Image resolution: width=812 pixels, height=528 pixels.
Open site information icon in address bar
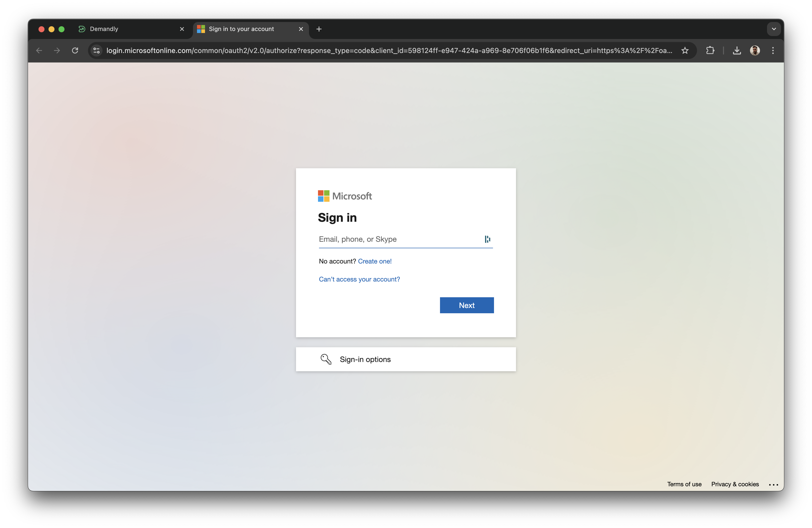coord(96,50)
